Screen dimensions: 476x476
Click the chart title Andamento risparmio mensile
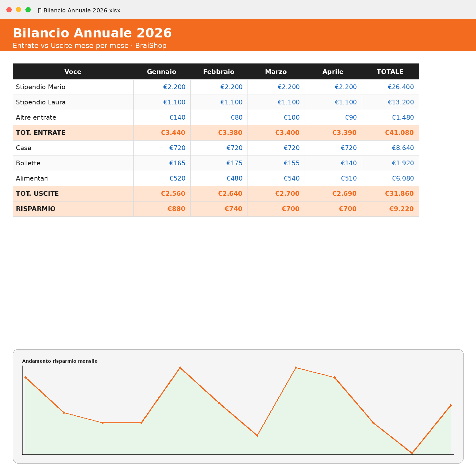tap(60, 361)
